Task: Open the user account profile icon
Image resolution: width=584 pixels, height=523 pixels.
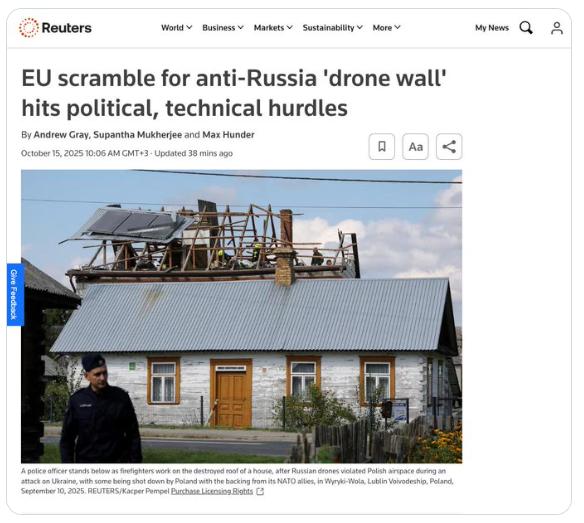Action: (x=557, y=28)
